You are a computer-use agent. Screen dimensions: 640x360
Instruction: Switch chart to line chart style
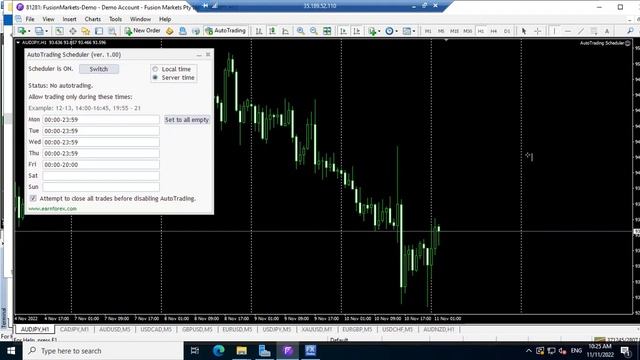tap(285, 31)
